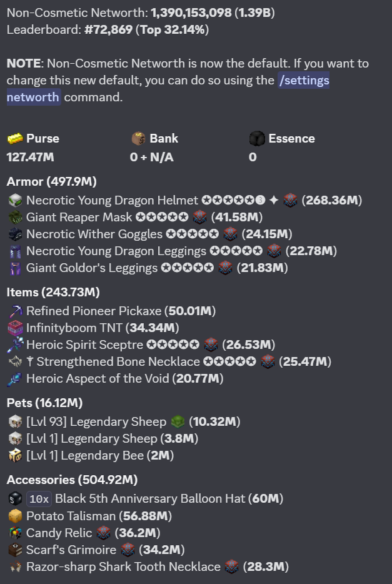Screen dimensions: 392x584
Task: Click the black Essence orb icon
Action: pyautogui.click(x=257, y=139)
